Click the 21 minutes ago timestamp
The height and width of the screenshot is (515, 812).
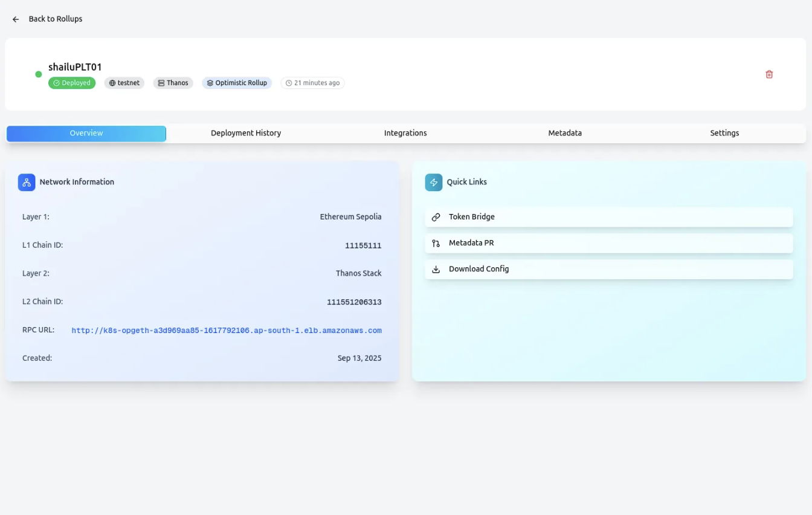[x=312, y=83]
